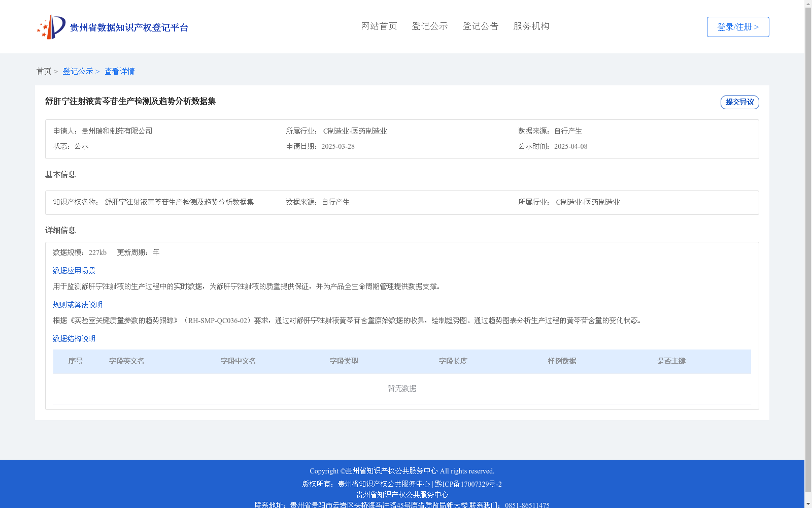Click the 规则或算法说明 heading
The height and width of the screenshot is (508, 812).
pyautogui.click(x=78, y=305)
